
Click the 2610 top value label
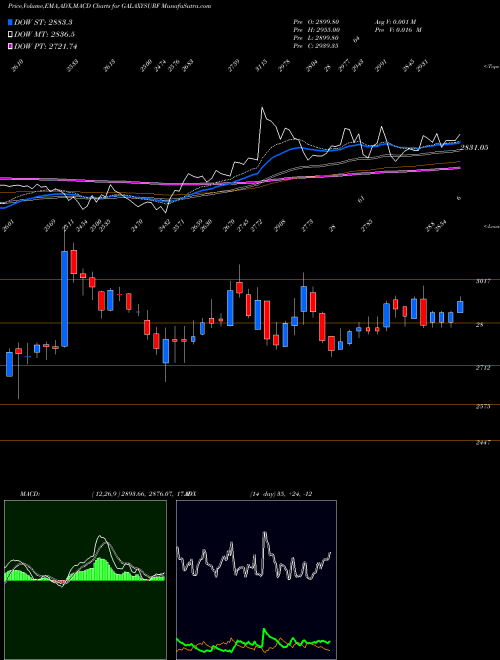coord(18,66)
